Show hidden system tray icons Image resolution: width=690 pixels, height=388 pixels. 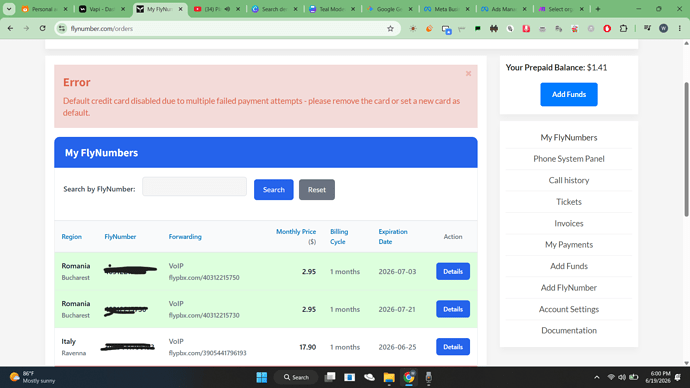[x=597, y=377]
